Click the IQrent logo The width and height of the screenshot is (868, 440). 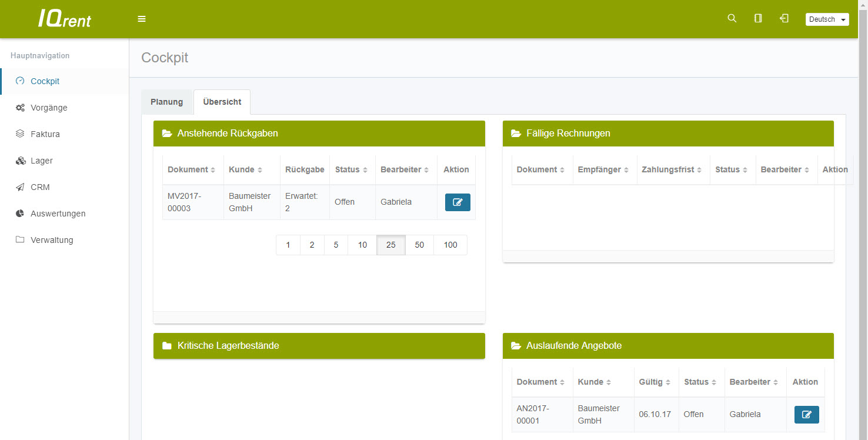(x=65, y=19)
